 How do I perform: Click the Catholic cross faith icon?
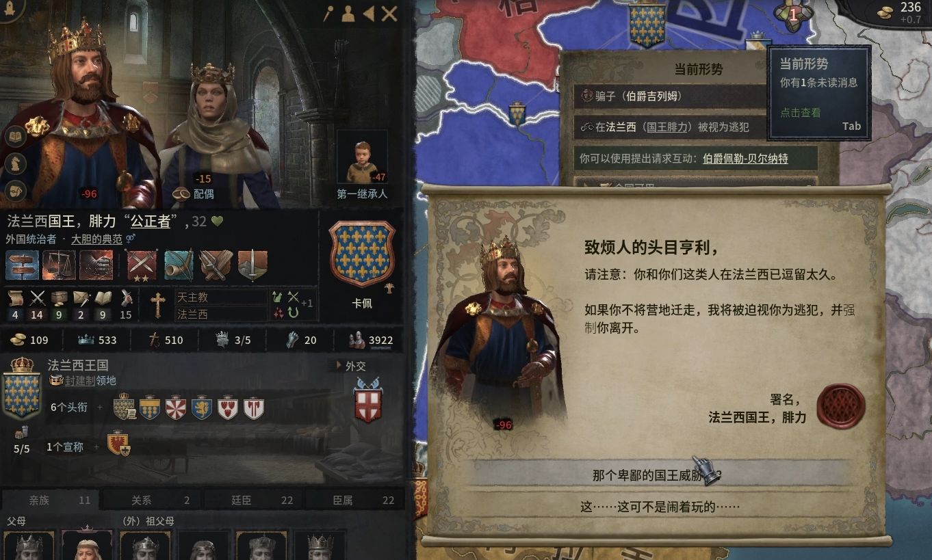158,305
